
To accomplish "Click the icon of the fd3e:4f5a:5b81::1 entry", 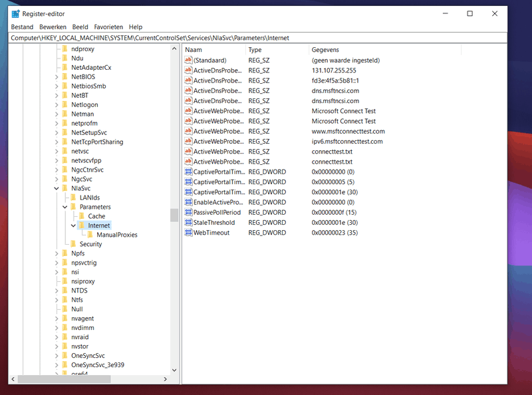I will coord(188,80).
